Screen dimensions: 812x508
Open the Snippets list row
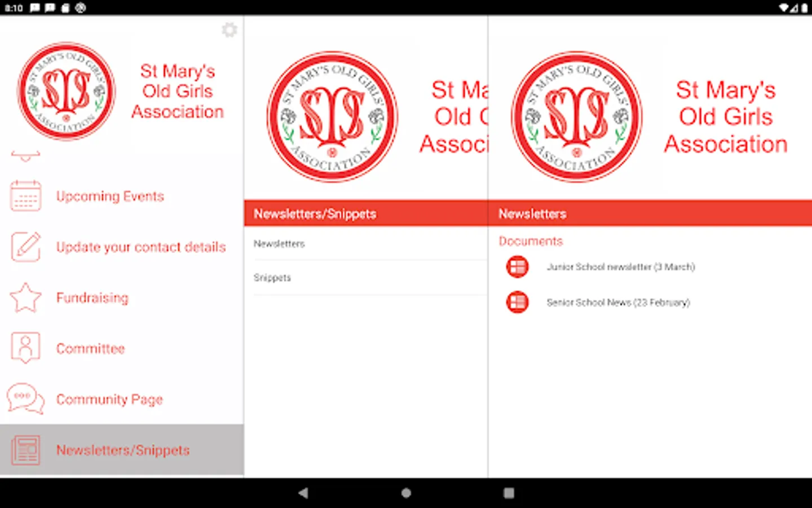[x=366, y=278]
